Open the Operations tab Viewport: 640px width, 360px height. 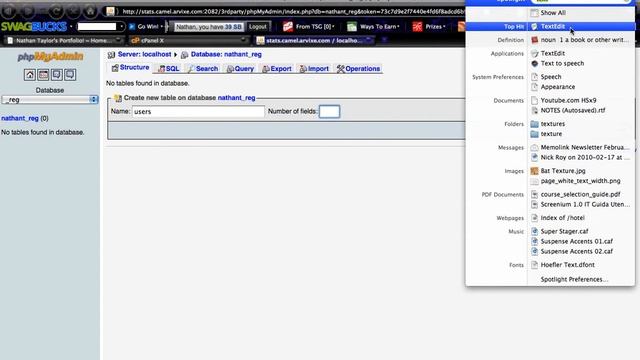pyautogui.click(x=358, y=69)
